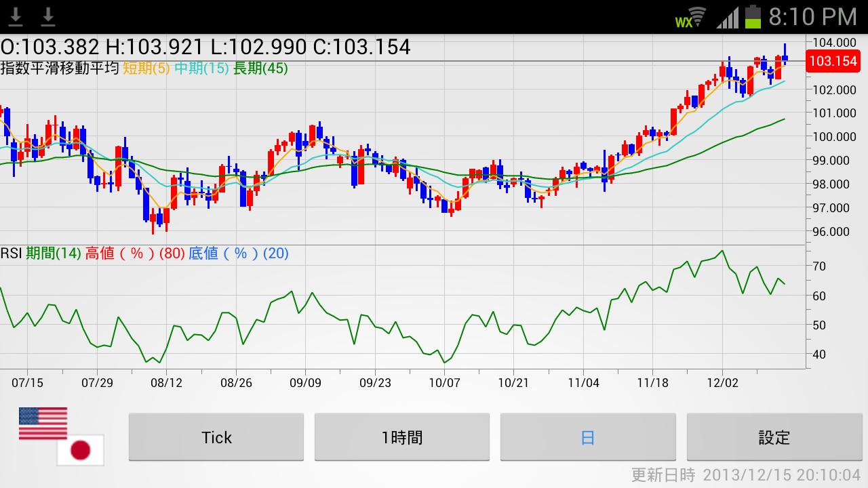Viewport: 868px width, 488px height.
Task: Tap the red 103.154 current price tag
Action: point(833,62)
